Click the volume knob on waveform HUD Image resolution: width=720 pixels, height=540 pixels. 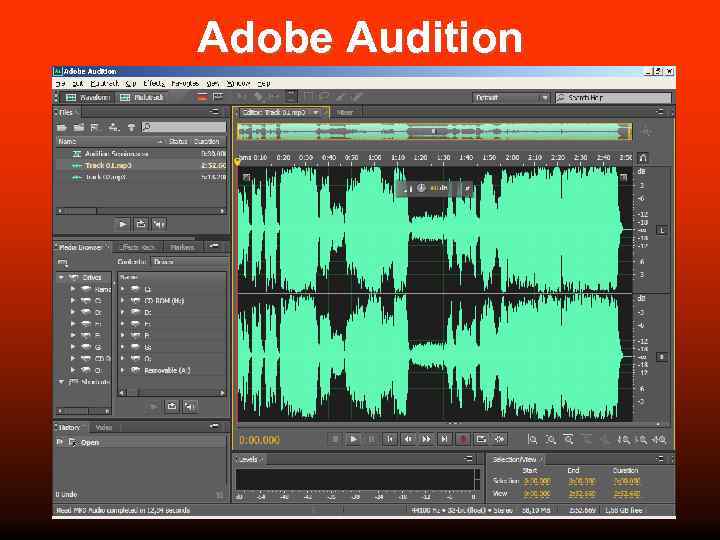click(x=421, y=188)
